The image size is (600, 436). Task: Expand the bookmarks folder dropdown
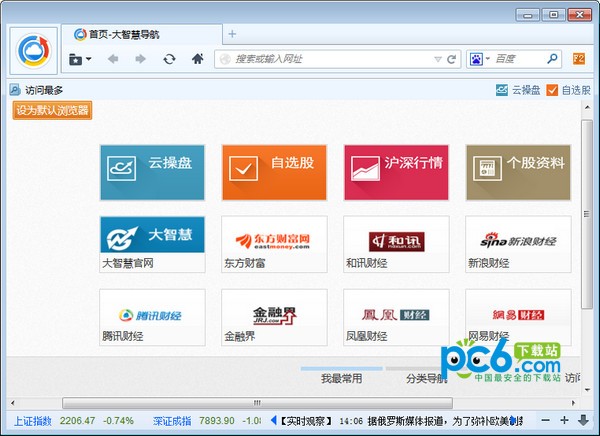pos(80,59)
